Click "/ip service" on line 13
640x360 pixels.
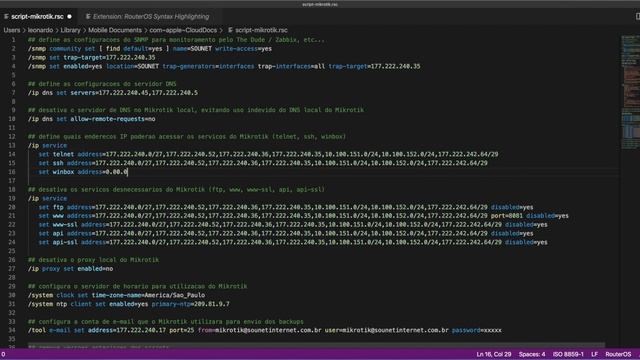coord(47,145)
